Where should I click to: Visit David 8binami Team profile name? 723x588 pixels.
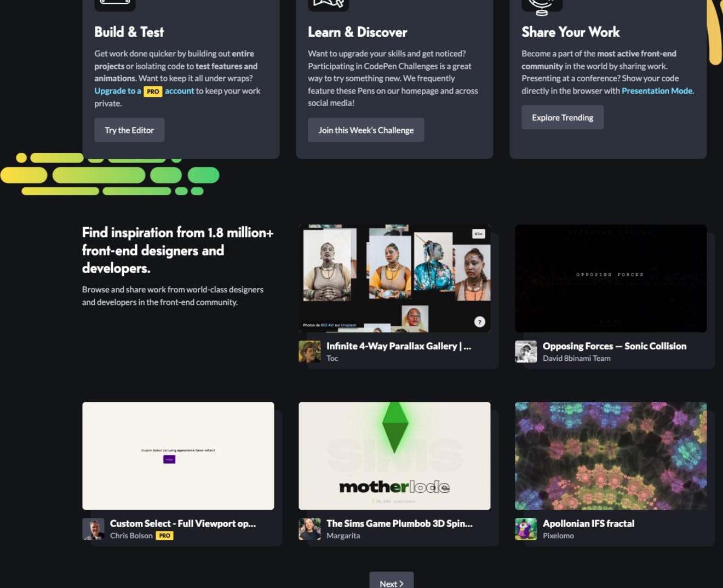tap(577, 359)
